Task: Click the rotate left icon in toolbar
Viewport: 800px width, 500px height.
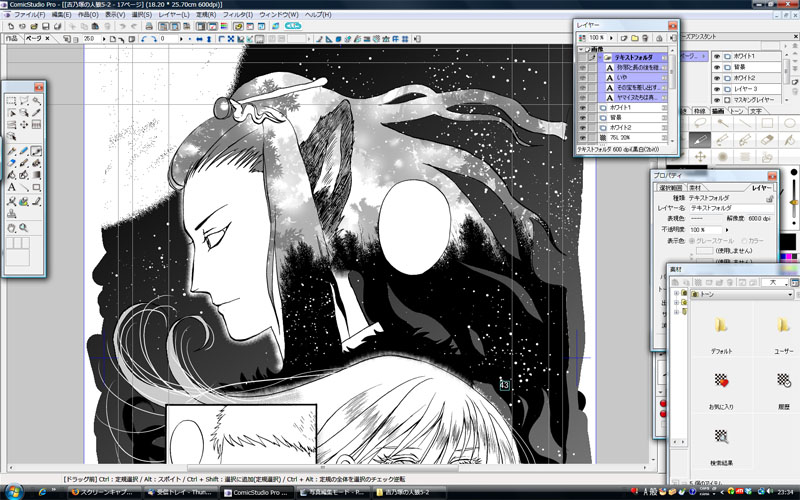Action: coord(143,39)
